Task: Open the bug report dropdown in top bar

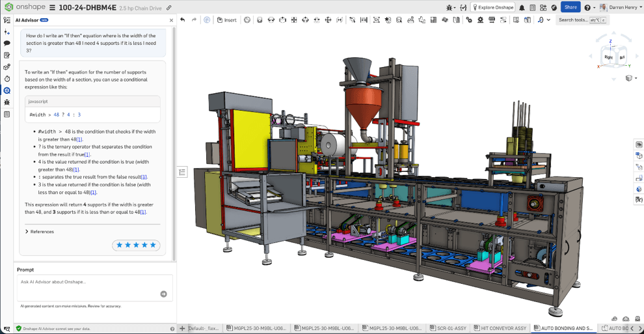Action: tap(451, 7)
